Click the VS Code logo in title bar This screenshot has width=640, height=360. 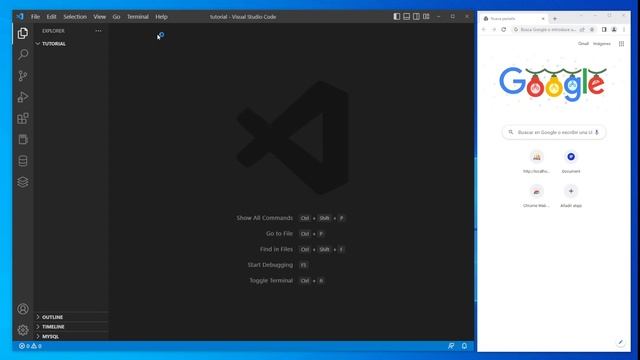tap(20, 17)
